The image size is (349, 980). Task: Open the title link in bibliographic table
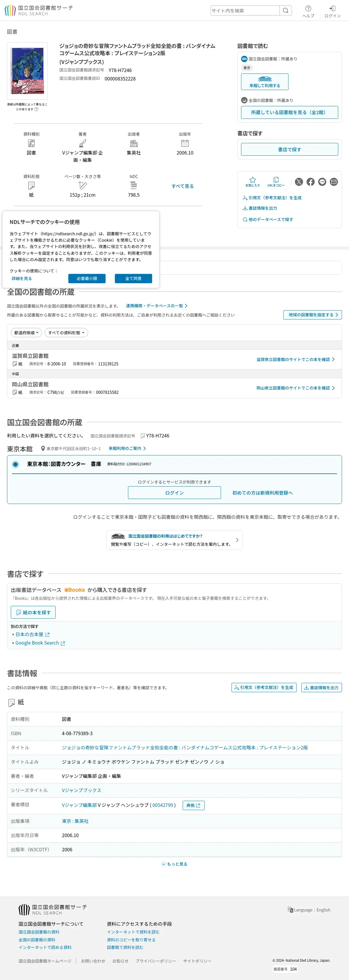click(x=185, y=748)
